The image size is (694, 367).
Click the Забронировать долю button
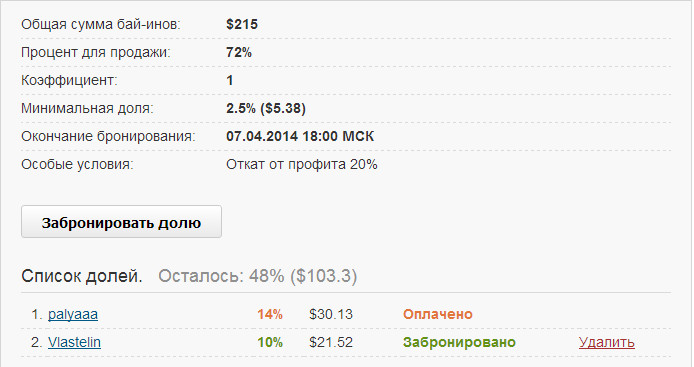pos(121,222)
